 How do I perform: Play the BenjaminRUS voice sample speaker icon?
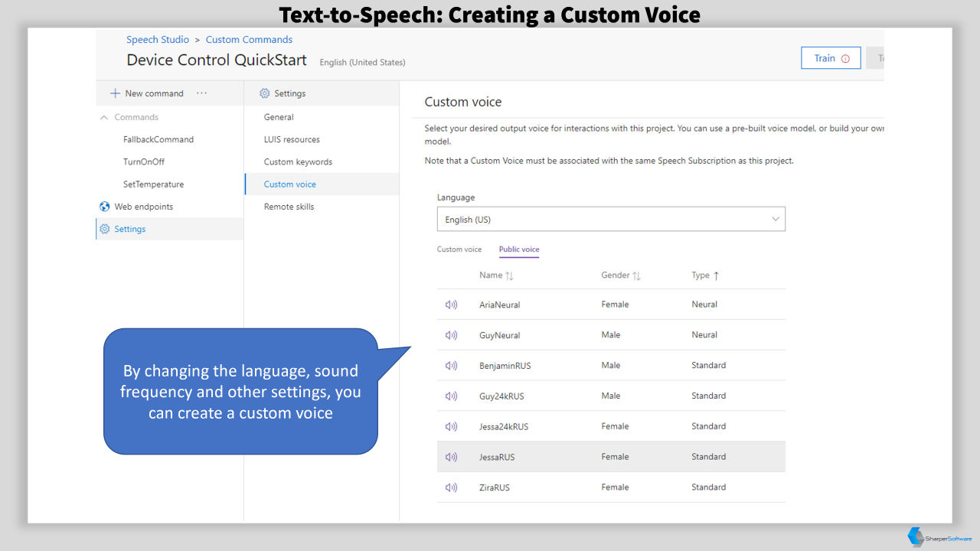pos(451,366)
